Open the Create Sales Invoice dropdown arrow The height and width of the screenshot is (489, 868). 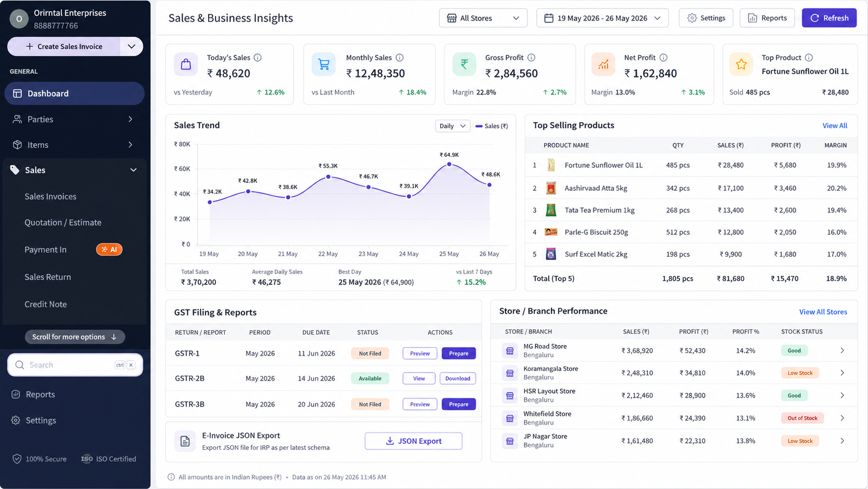coord(131,46)
